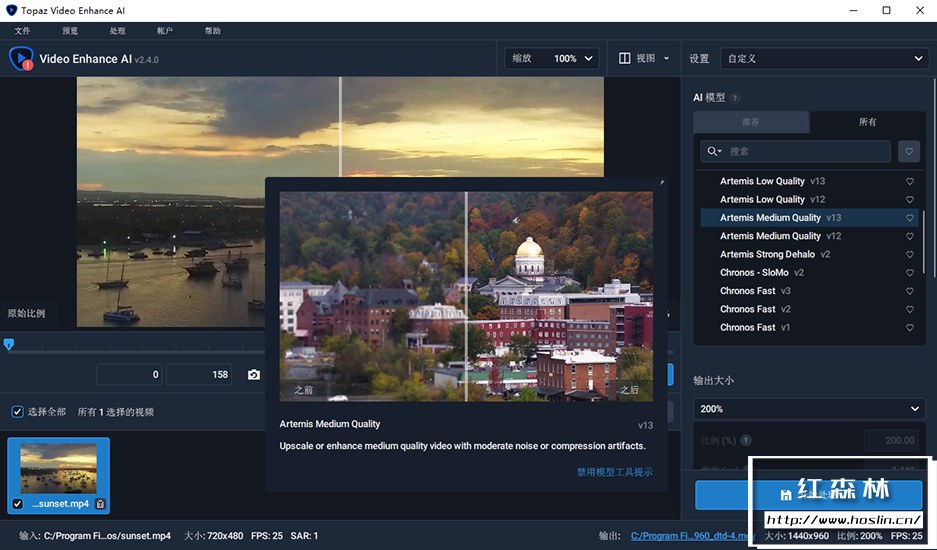
Task: Click the search magnifier icon
Action: point(714,151)
